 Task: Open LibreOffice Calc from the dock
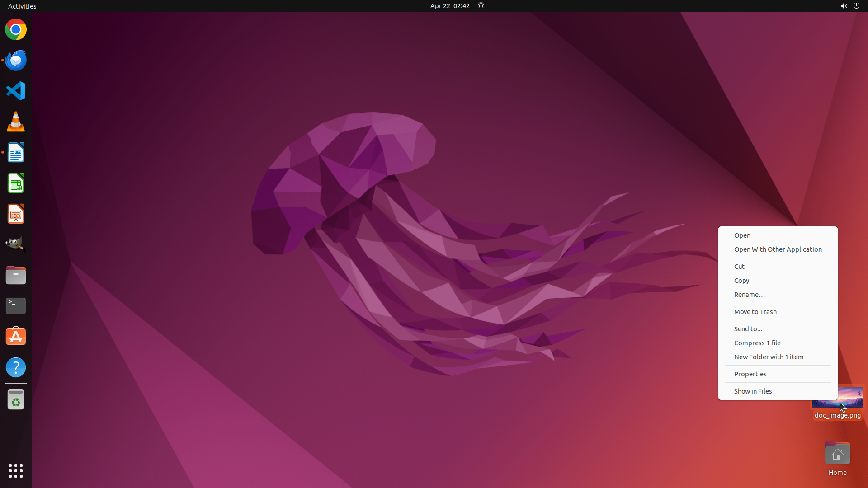(x=16, y=183)
